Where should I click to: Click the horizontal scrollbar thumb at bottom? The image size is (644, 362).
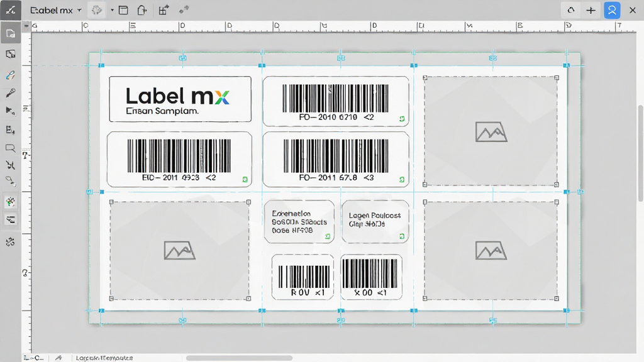click(240, 358)
